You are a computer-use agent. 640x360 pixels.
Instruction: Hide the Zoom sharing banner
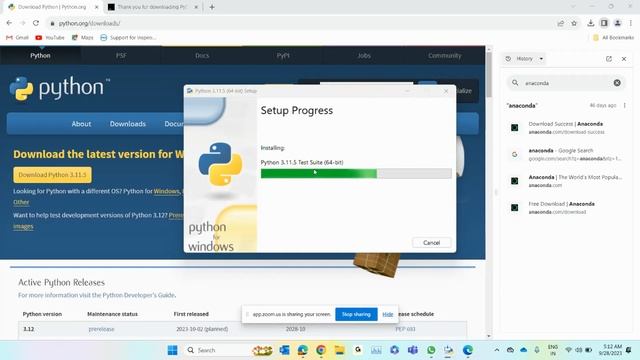pos(388,314)
